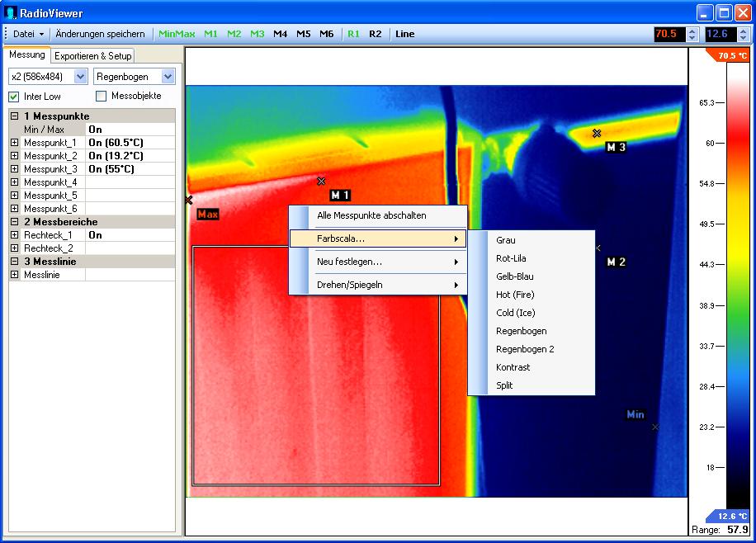Collapse the 2 Messbereiche section
The width and height of the screenshot is (756, 543).
[14, 222]
